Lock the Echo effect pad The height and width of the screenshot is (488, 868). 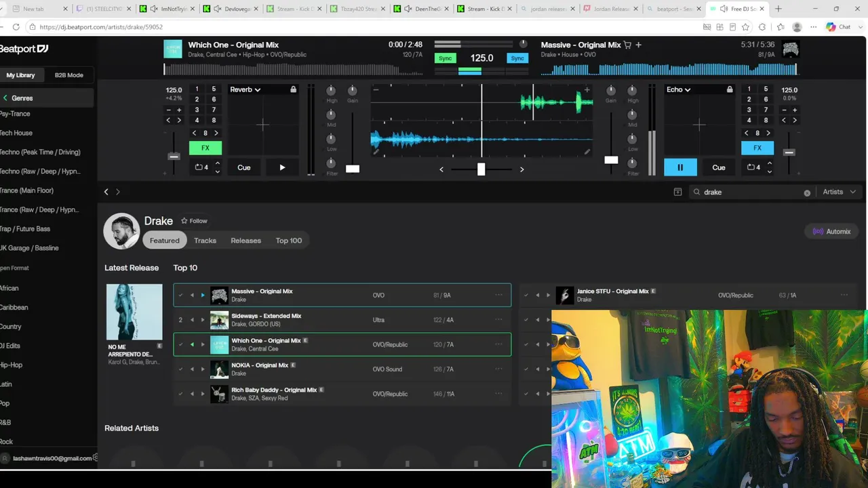(730, 89)
